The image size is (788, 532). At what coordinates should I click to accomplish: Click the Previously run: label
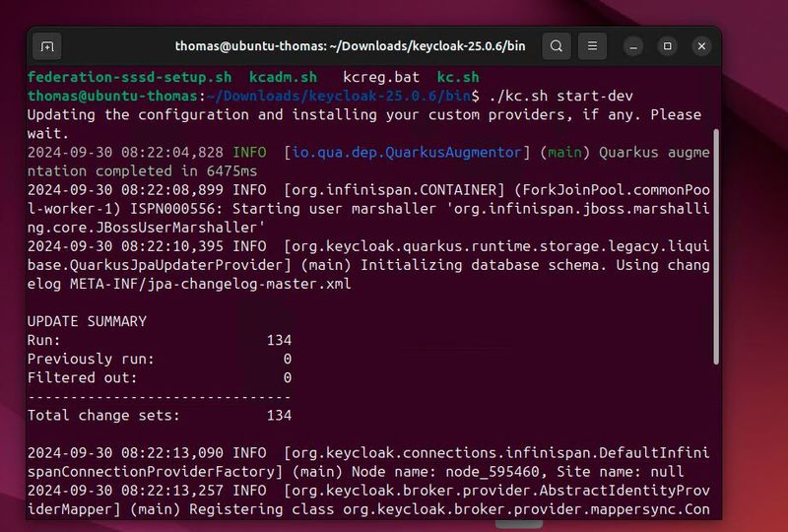pyautogui.click(x=91, y=359)
